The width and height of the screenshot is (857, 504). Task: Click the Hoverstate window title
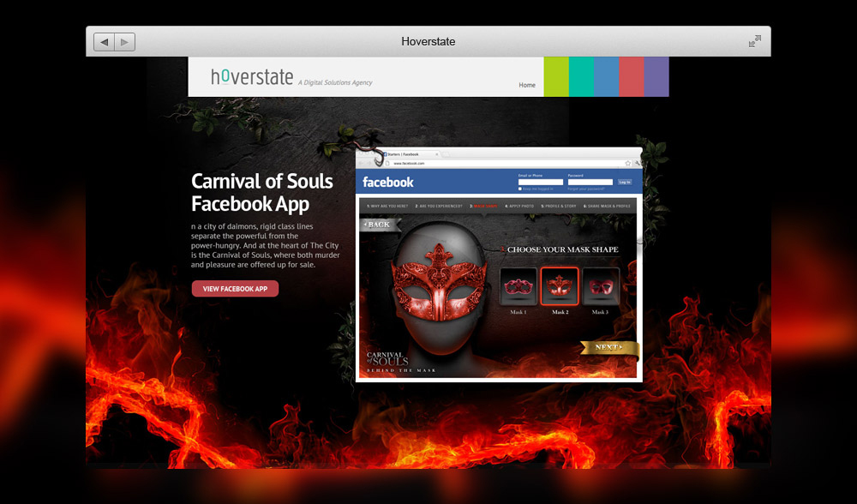coord(428,41)
